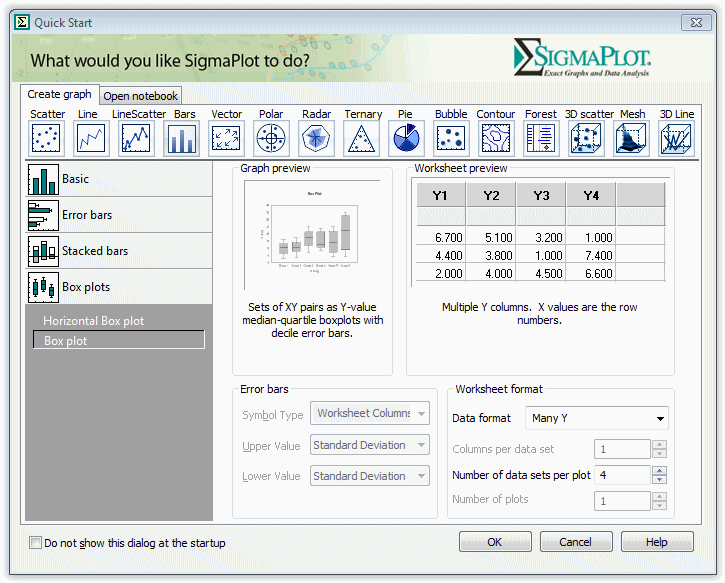
Task: Pick the Ternary graph type icon
Action: 362,138
